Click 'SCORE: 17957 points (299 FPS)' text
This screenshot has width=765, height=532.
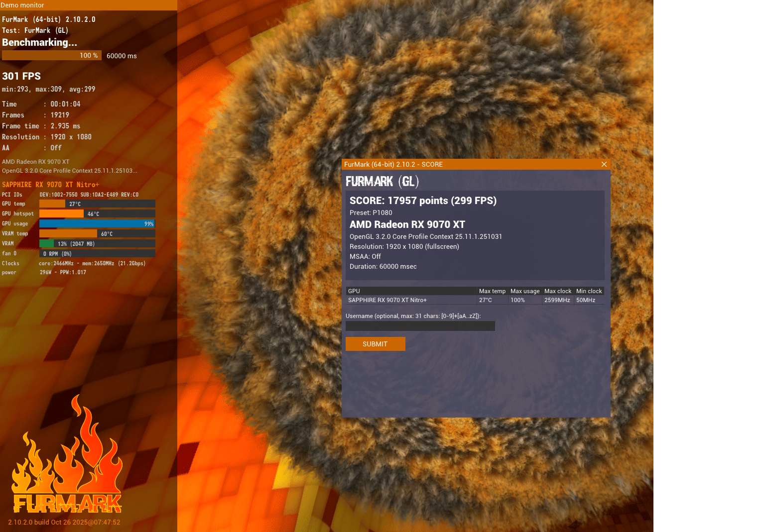[423, 201]
